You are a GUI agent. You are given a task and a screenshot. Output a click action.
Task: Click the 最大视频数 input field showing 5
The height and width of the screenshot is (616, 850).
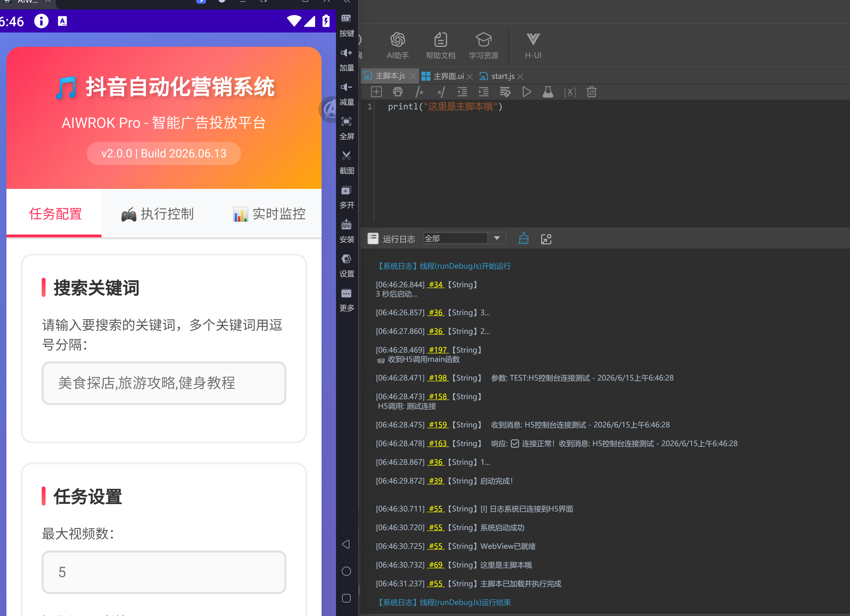[164, 572]
